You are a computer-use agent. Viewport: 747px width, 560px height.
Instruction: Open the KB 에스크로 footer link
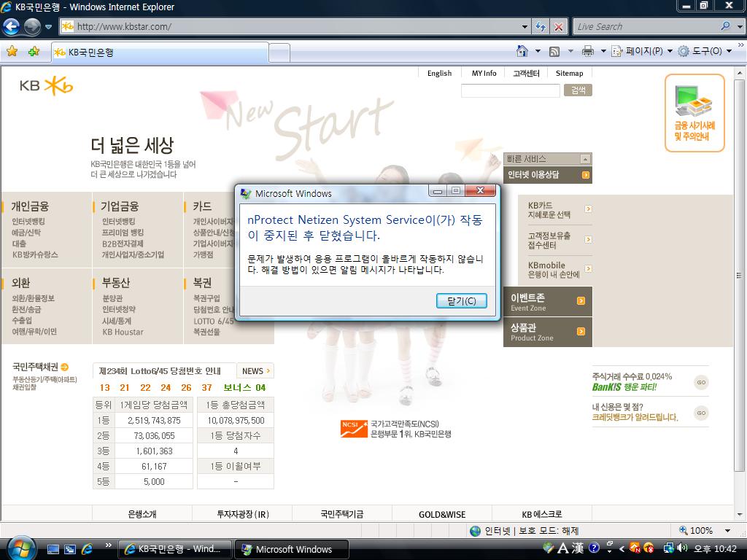(x=542, y=514)
